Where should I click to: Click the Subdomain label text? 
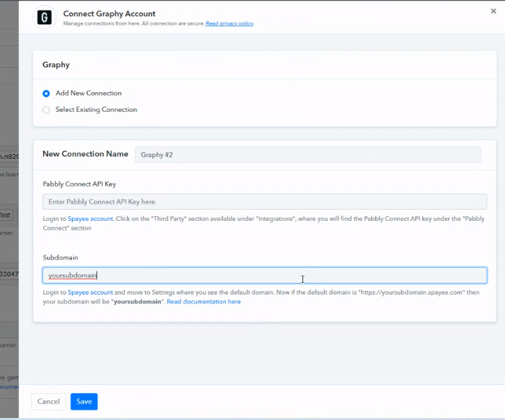click(x=61, y=257)
